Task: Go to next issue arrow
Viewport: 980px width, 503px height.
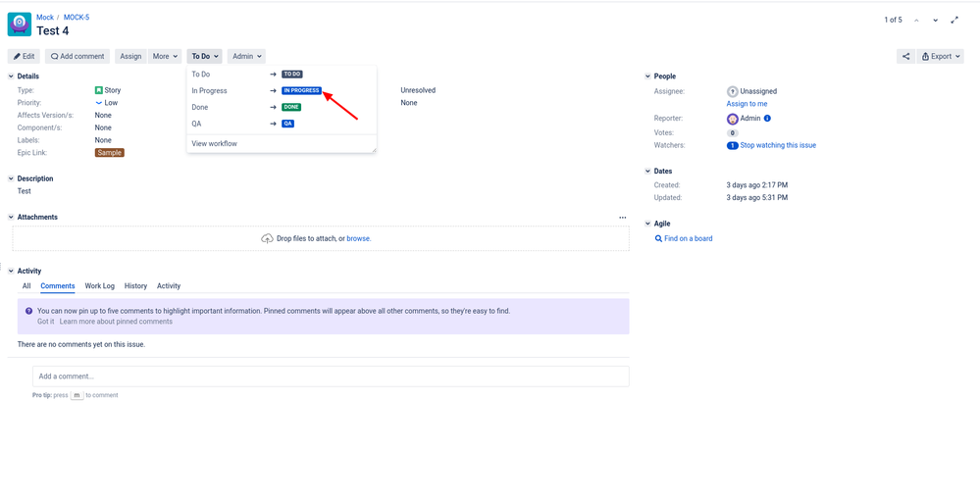Action: pyautogui.click(x=935, y=20)
